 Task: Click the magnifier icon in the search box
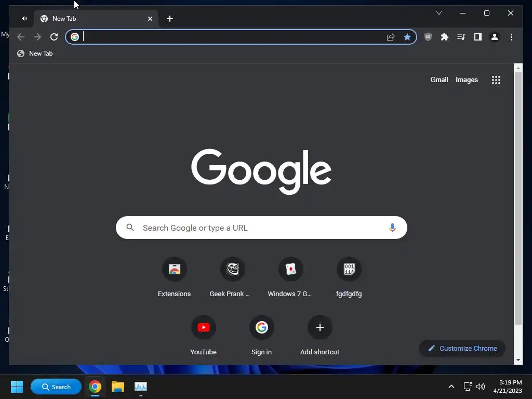tap(130, 228)
